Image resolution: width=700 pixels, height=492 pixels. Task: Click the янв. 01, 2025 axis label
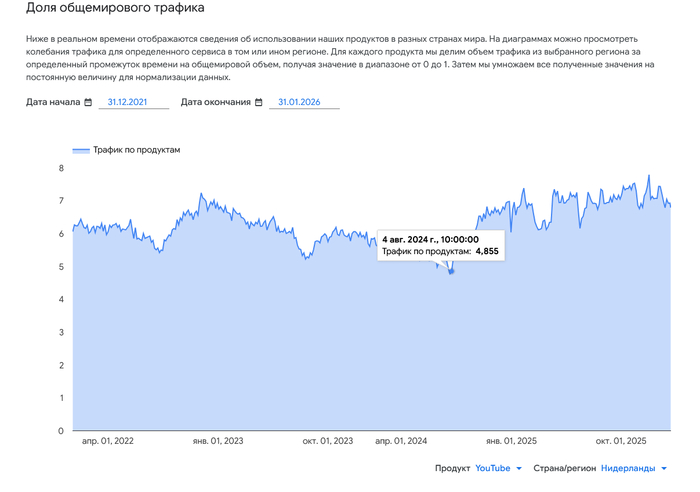click(x=511, y=441)
